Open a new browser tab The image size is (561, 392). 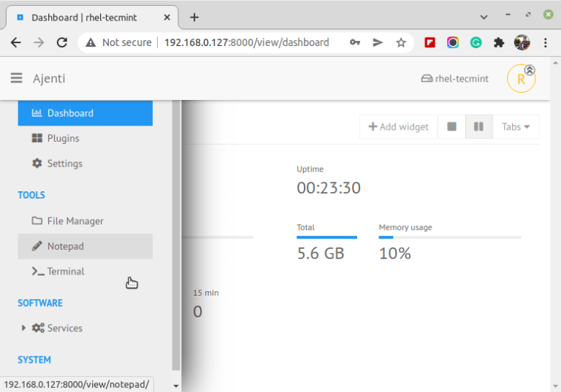[x=194, y=17]
